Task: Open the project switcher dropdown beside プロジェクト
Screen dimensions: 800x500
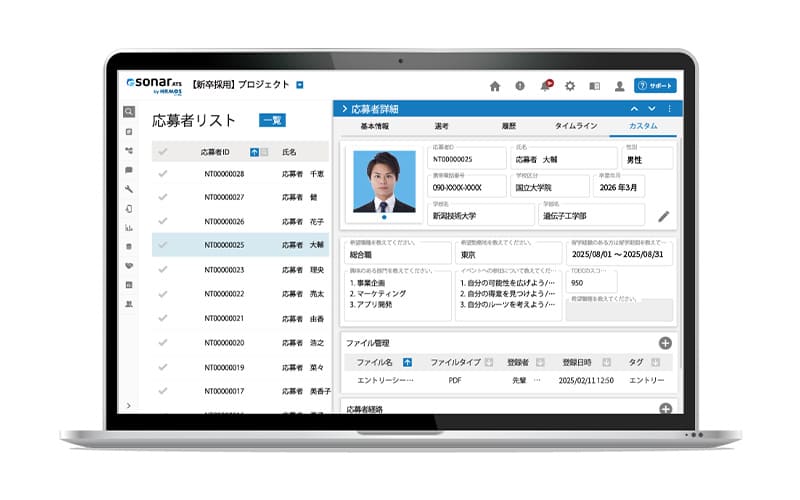Action: click(300, 85)
